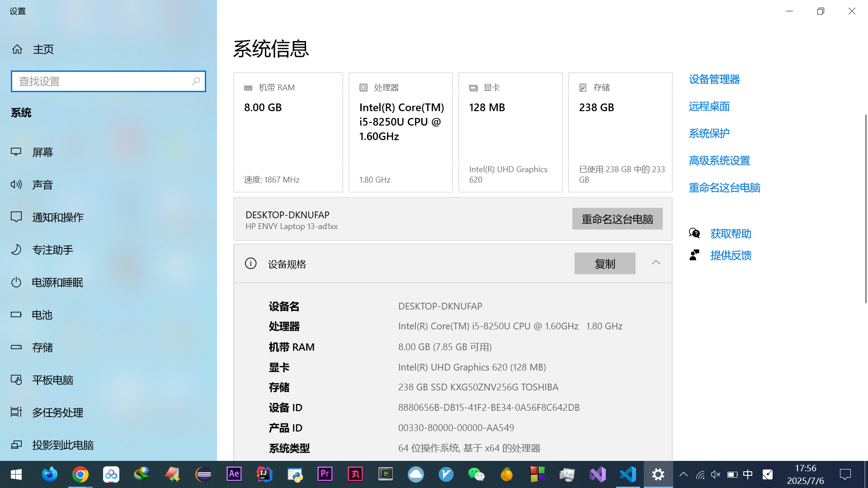
Task: Open the Sound (声音) speaker icon
Action: (x=16, y=184)
